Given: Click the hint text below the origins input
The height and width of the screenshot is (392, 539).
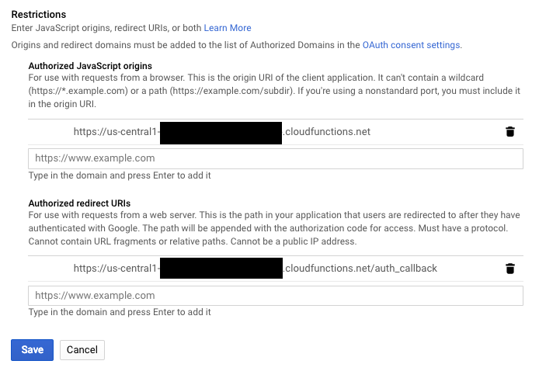Looking at the screenshot, I should pyautogui.click(x=120, y=175).
